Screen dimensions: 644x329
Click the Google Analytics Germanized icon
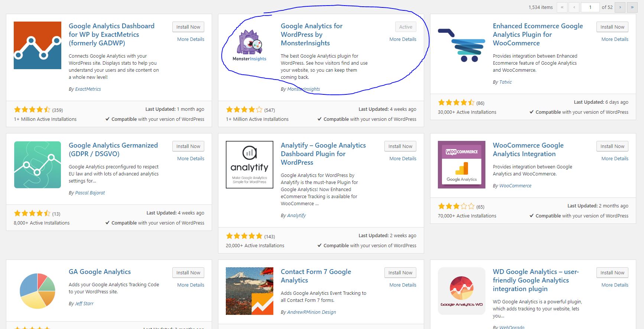click(x=38, y=165)
